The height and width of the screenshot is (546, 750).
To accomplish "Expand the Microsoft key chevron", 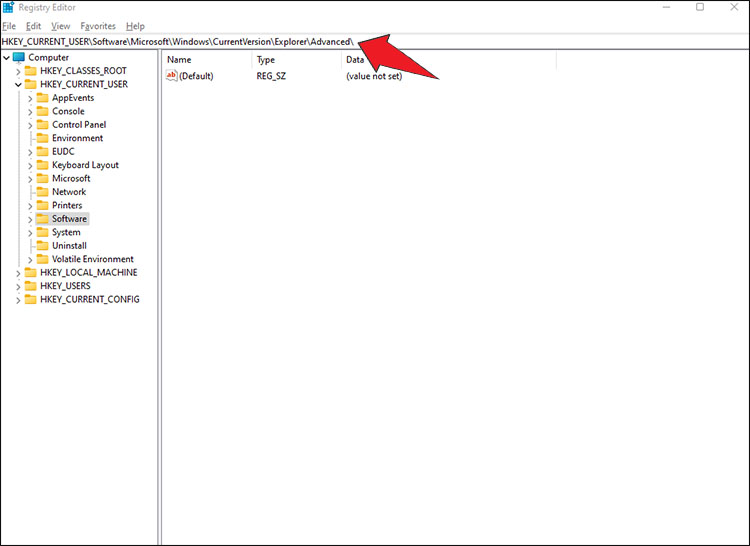I will click(x=30, y=179).
